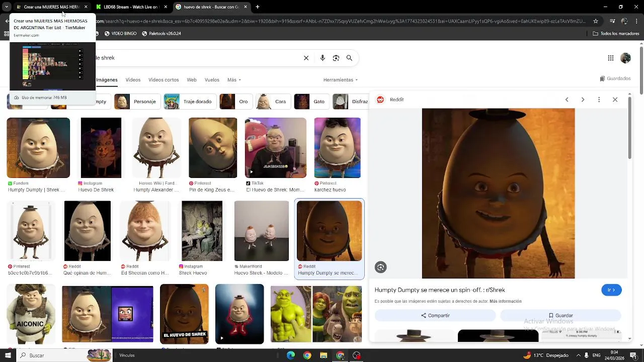Open a new browser tab
The image size is (644, 362).
coord(257,7)
